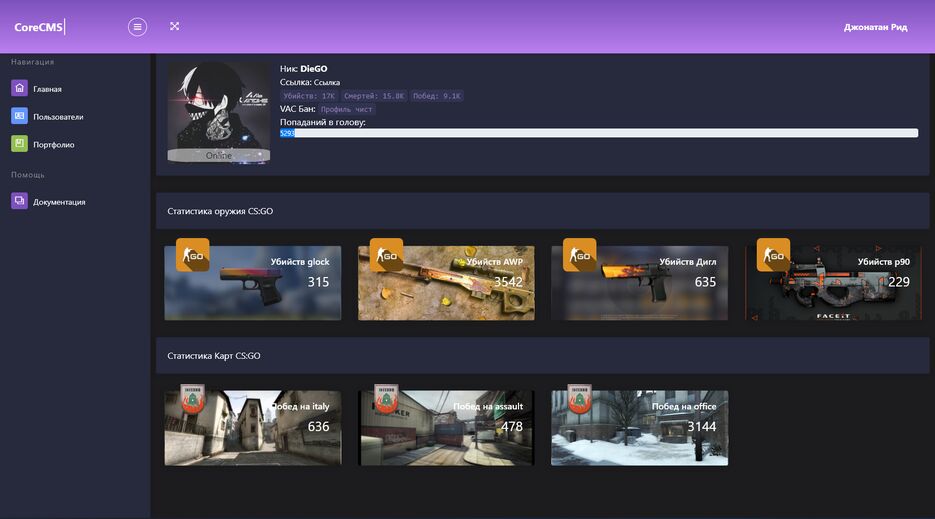Click the Помощь section label

[x=27, y=175]
